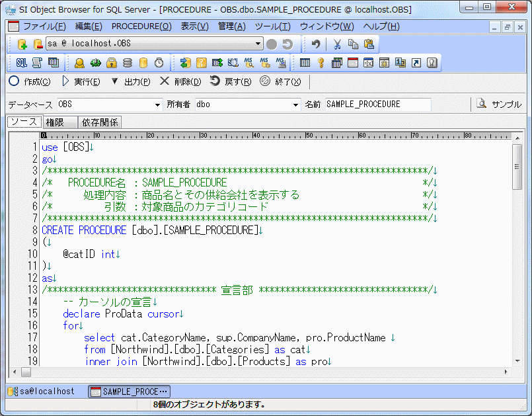This screenshot has height=416, width=532.
Task: Click the scissors cut icon
Action: (337, 44)
